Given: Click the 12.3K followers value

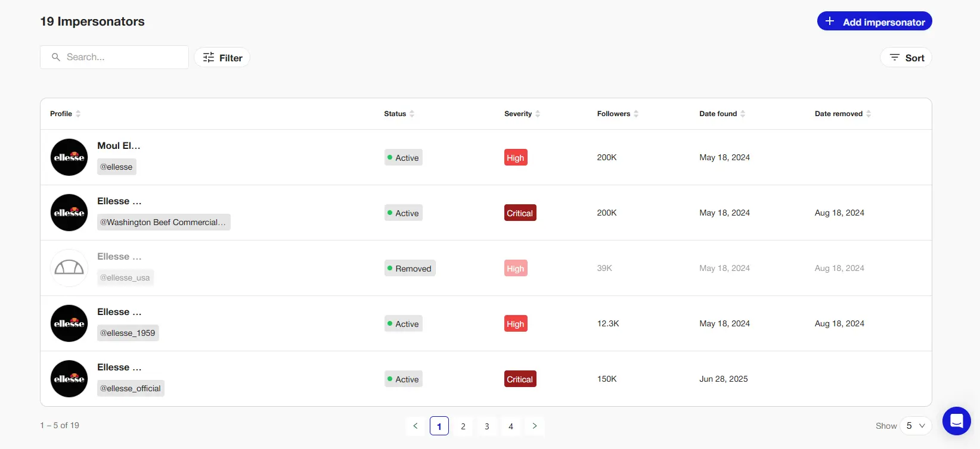Looking at the screenshot, I should 608,323.
